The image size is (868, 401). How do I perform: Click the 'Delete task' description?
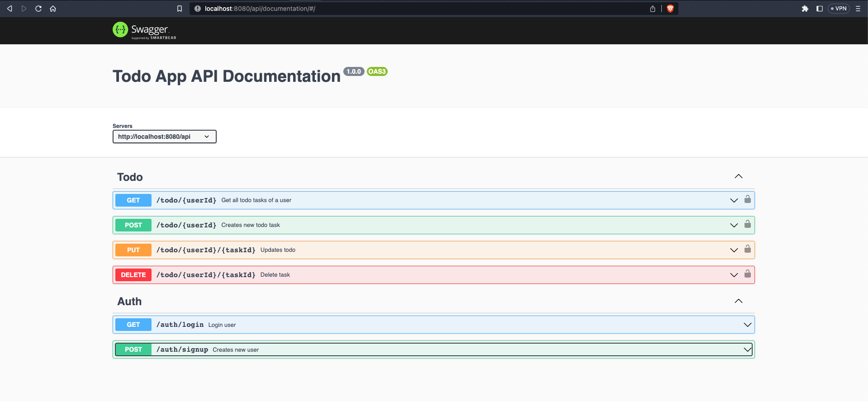point(275,275)
